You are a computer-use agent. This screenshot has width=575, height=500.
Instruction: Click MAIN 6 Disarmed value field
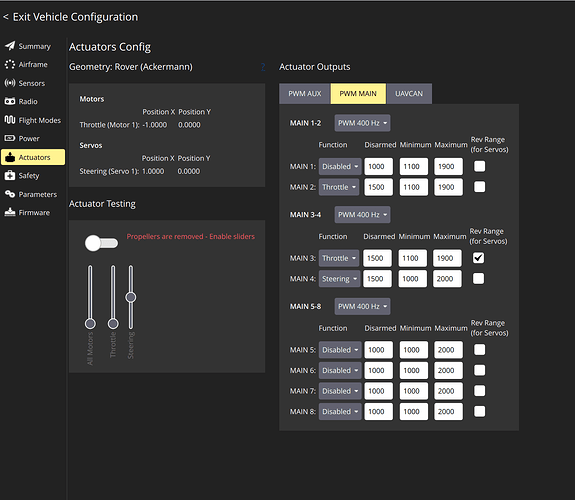click(379, 371)
